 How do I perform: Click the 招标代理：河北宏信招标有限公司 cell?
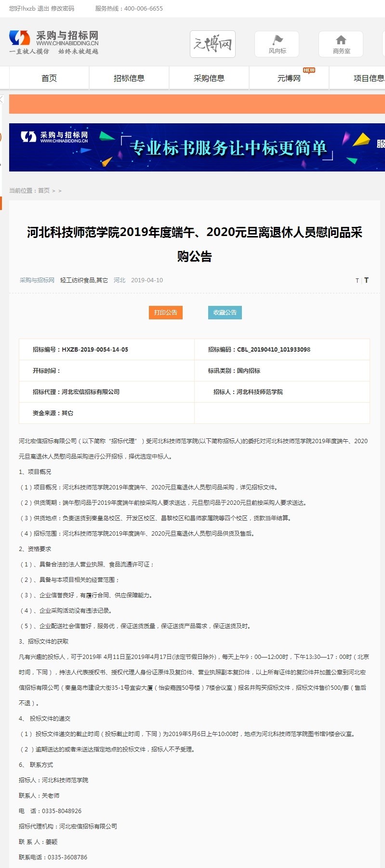pos(106,392)
